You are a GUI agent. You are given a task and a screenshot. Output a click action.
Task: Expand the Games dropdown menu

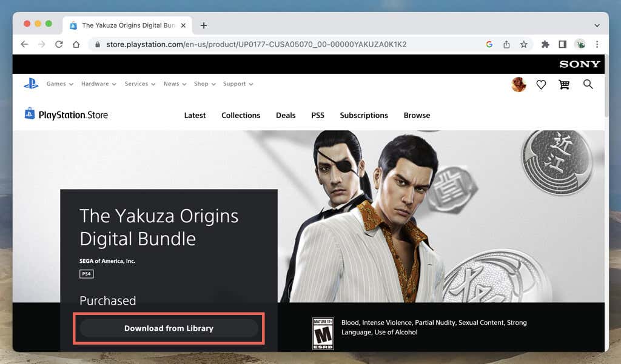[x=60, y=84]
